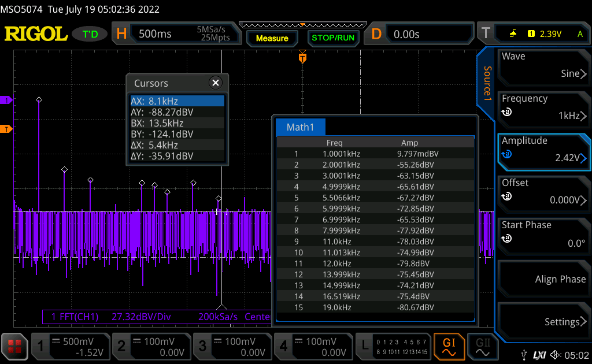Click the knob icon under Amplitude
This screenshot has width=592, height=364.
(x=506, y=154)
